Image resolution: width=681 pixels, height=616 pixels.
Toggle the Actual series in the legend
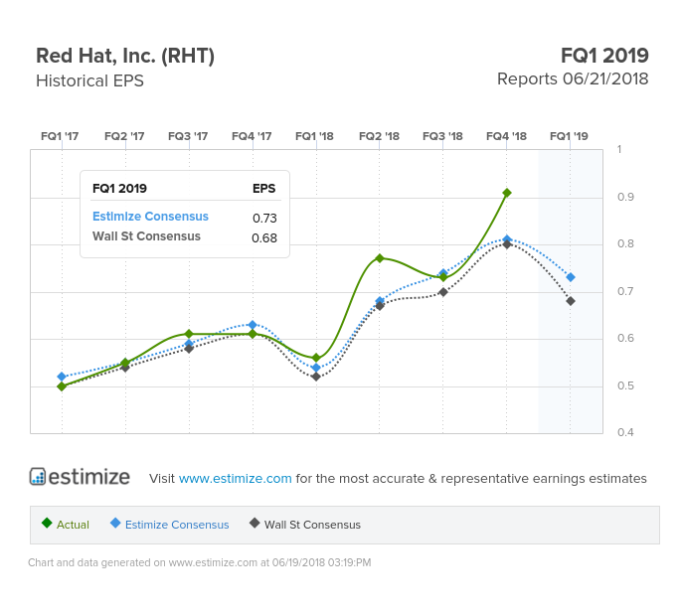coord(66,525)
